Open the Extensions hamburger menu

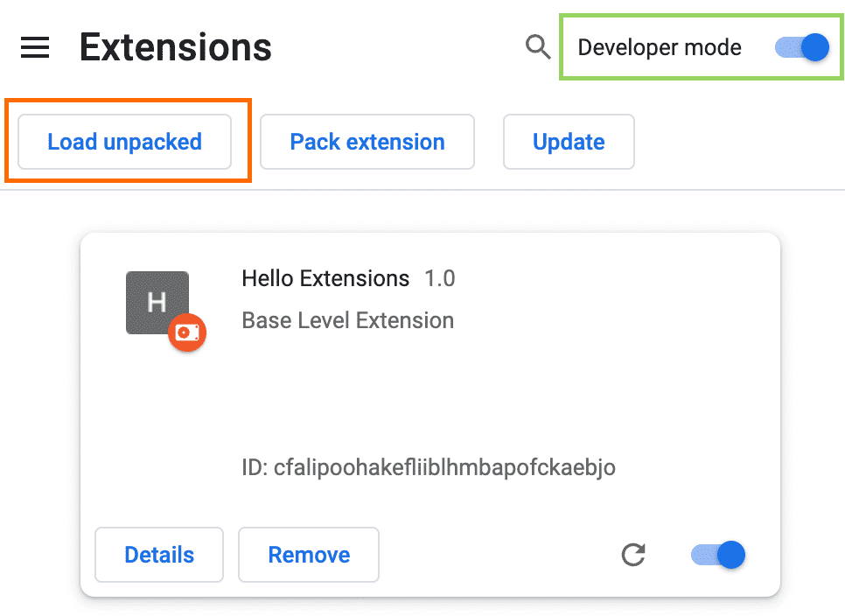click(x=35, y=47)
